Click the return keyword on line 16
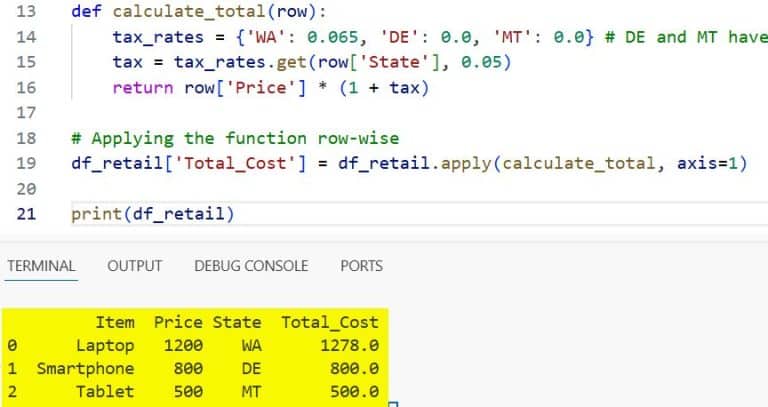The height and width of the screenshot is (407, 768). point(143,88)
